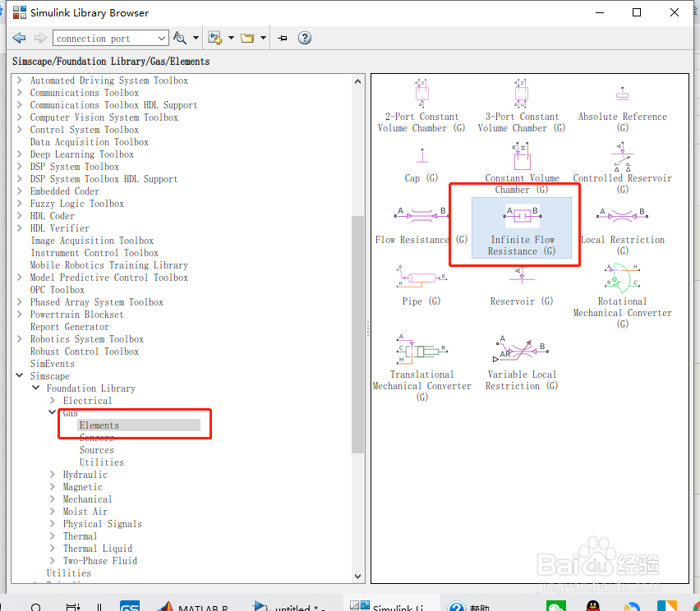Select Constant Volume Chamber (G) block
The image size is (700, 611).
click(522, 168)
